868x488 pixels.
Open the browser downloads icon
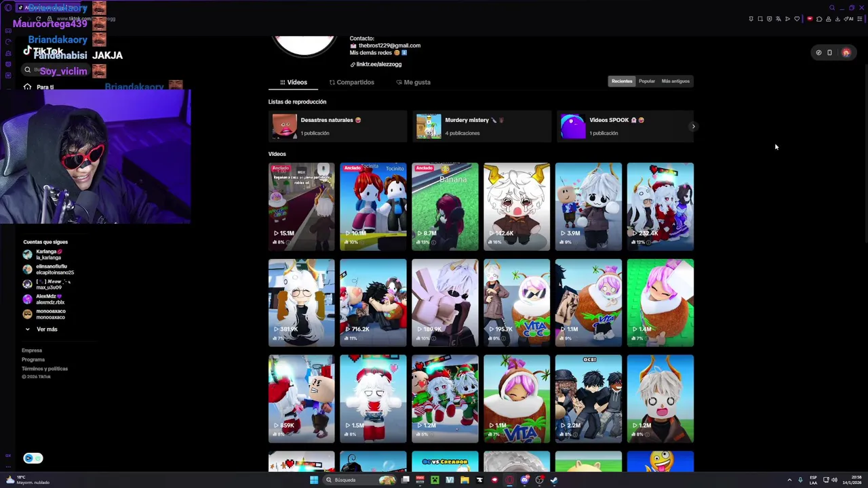coord(837,19)
